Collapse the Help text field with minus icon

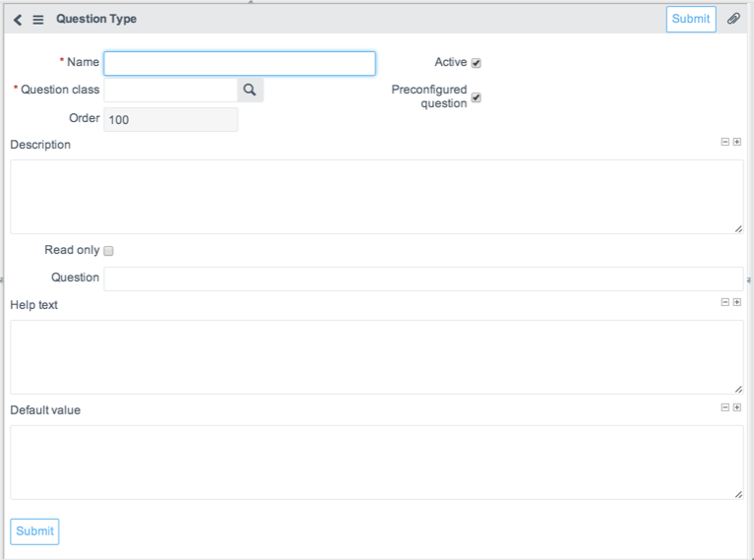tap(725, 302)
